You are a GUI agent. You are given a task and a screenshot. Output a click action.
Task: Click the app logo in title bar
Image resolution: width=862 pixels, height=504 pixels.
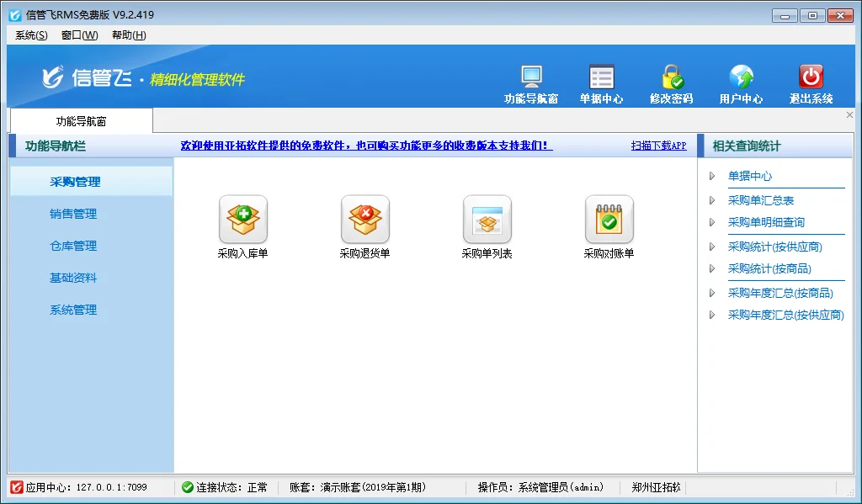(x=15, y=15)
